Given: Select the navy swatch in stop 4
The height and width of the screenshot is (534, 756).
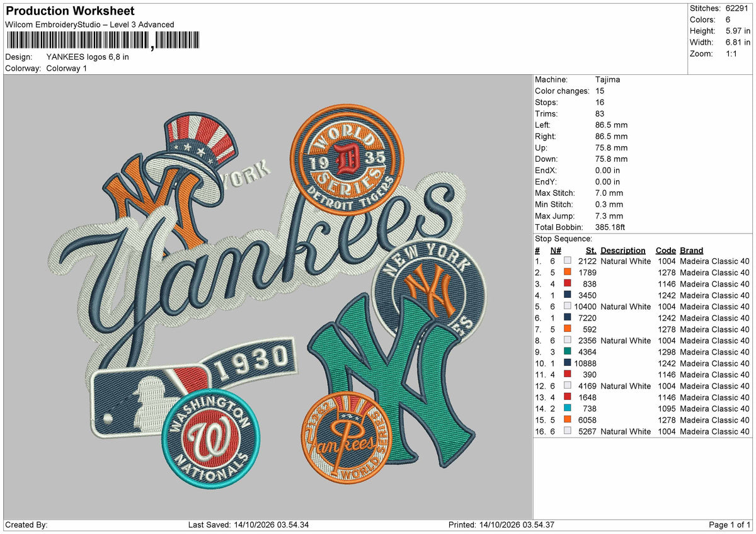Looking at the screenshot, I should pos(568,295).
